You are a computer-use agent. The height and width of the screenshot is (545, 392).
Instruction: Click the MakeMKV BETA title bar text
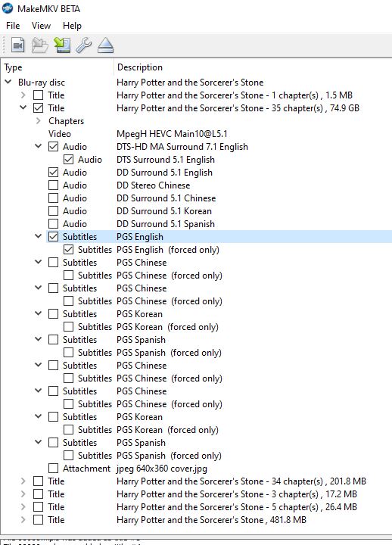click(48, 8)
